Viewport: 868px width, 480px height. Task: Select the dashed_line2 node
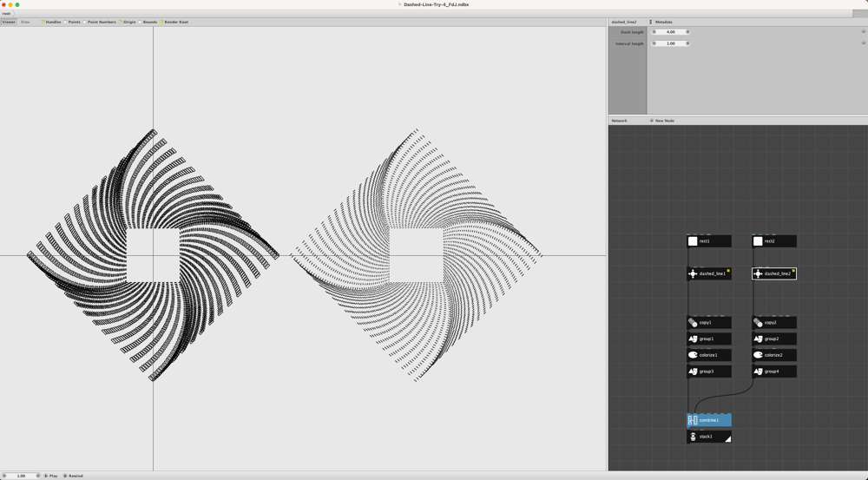click(774, 273)
